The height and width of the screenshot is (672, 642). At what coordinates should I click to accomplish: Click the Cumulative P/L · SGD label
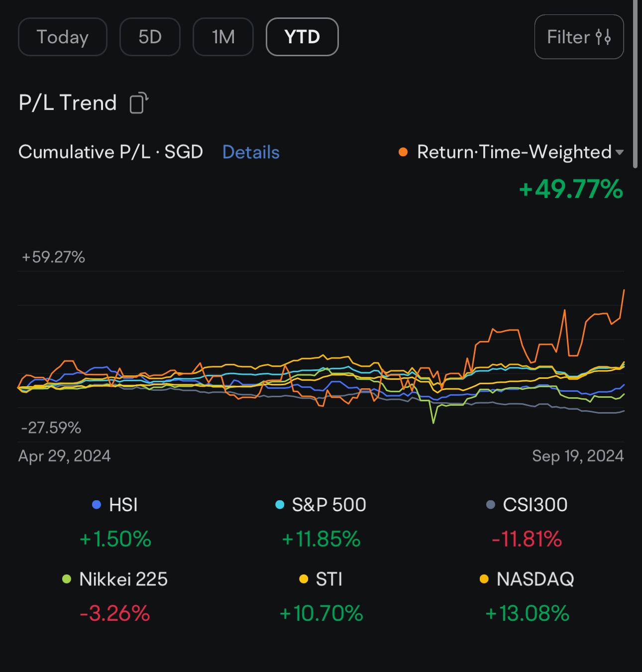[110, 152]
